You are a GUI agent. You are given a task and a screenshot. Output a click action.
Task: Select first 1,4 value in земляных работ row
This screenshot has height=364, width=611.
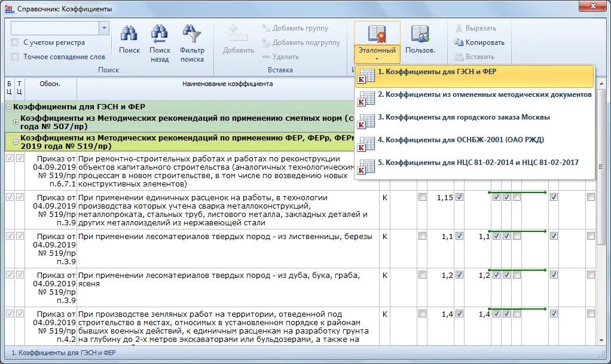tap(447, 314)
